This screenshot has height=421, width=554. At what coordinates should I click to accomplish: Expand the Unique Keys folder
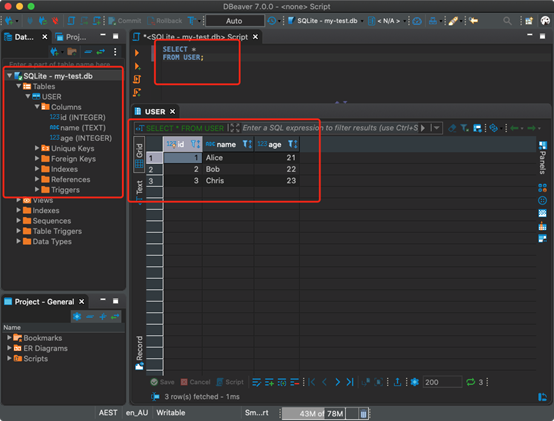[x=37, y=148]
